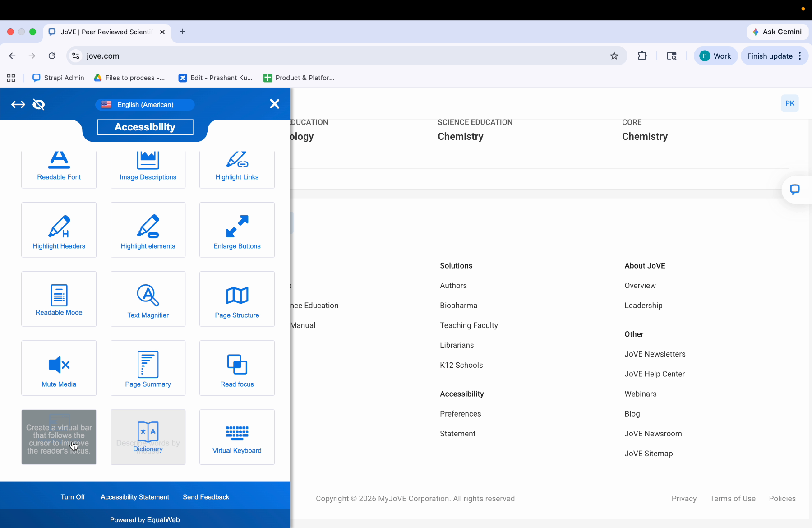Click the Read focus overlapping-squares icon
This screenshot has width=812, height=528.
[x=237, y=364]
